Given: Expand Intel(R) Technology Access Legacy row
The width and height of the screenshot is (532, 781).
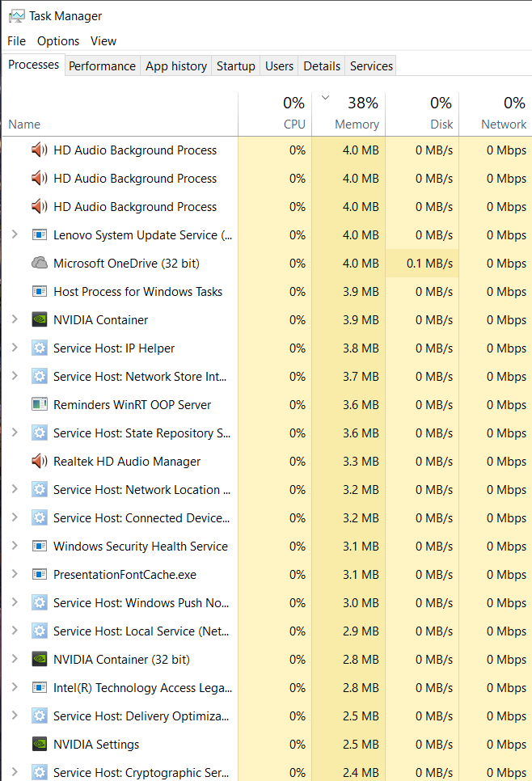Looking at the screenshot, I should [x=15, y=687].
